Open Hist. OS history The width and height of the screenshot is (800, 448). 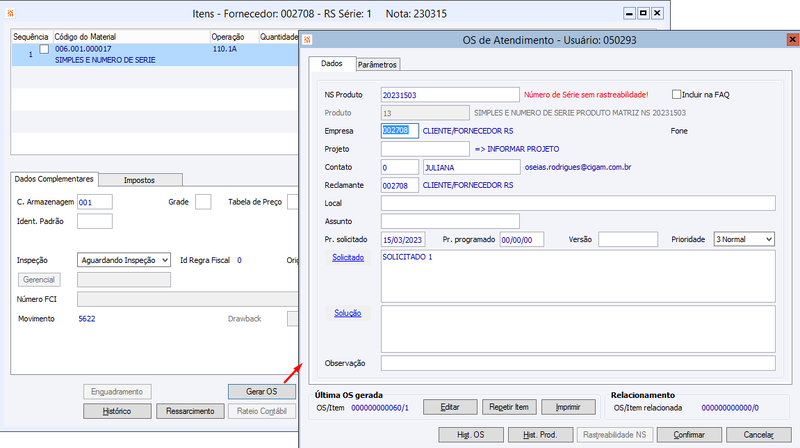(470, 435)
